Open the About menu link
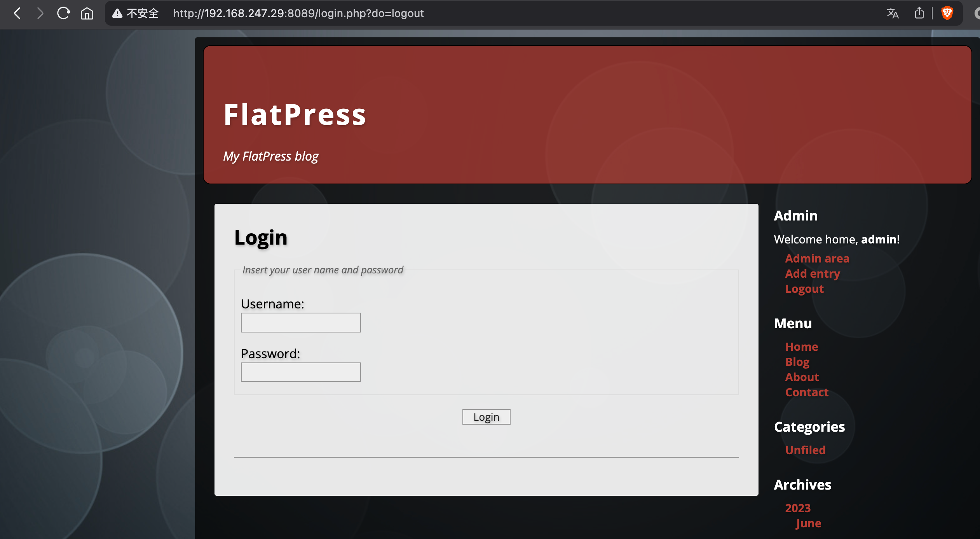The width and height of the screenshot is (980, 539). tap(802, 377)
